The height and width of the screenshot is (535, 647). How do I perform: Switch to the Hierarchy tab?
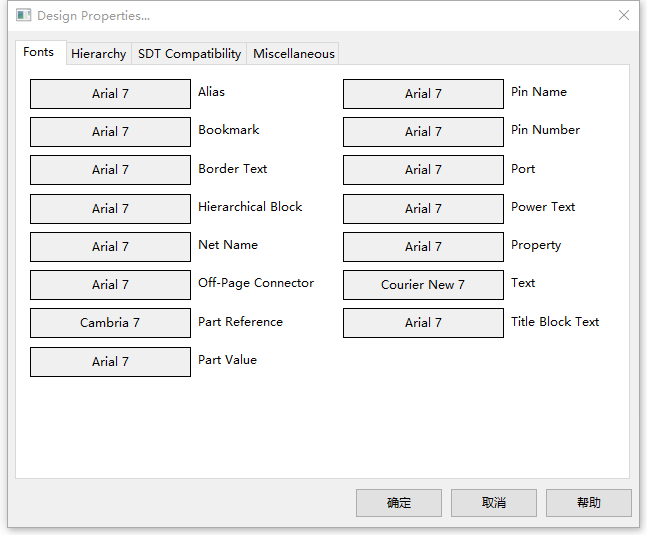pyautogui.click(x=99, y=54)
